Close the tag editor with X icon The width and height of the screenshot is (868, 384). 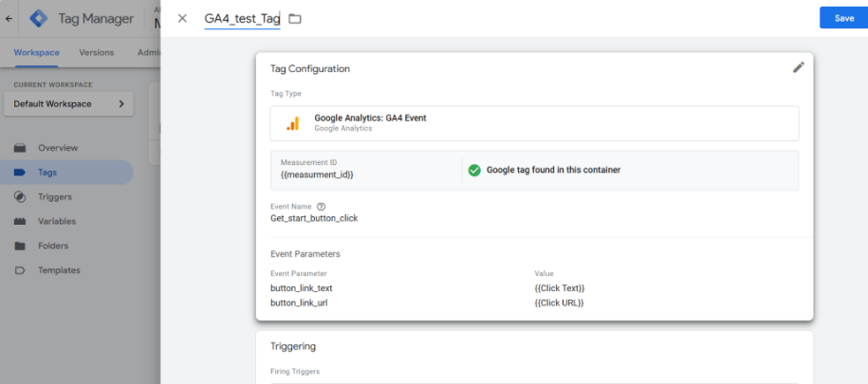point(182,19)
